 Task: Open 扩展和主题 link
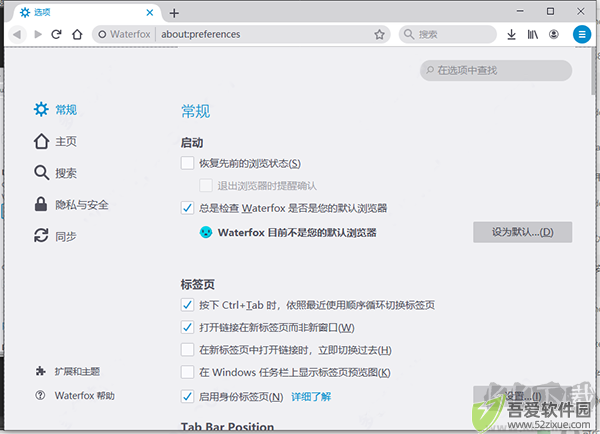68,371
